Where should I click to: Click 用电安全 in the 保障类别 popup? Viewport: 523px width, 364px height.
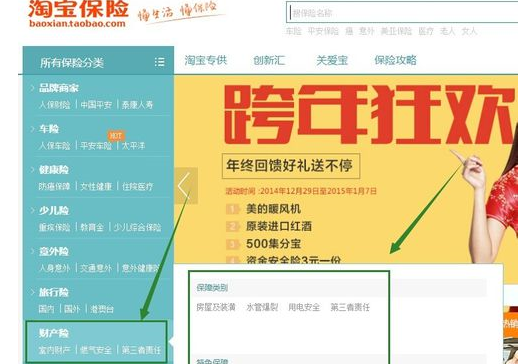click(x=304, y=307)
